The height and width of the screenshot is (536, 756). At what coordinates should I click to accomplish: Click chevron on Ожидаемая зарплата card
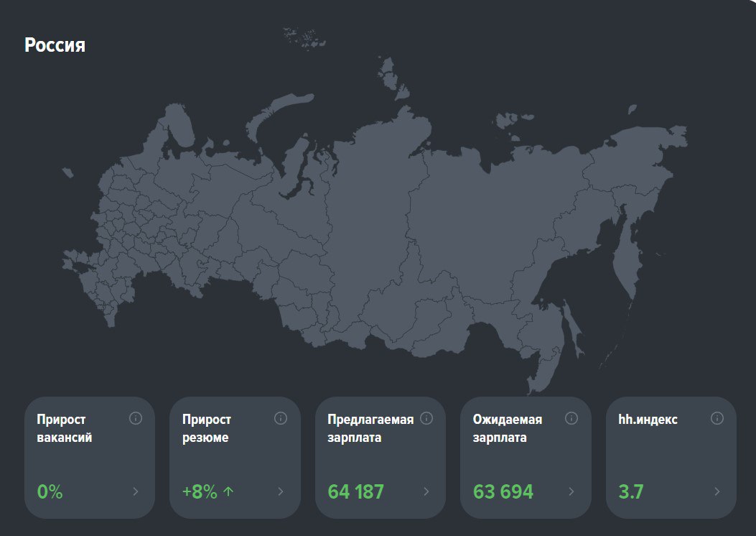coord(571,492)
